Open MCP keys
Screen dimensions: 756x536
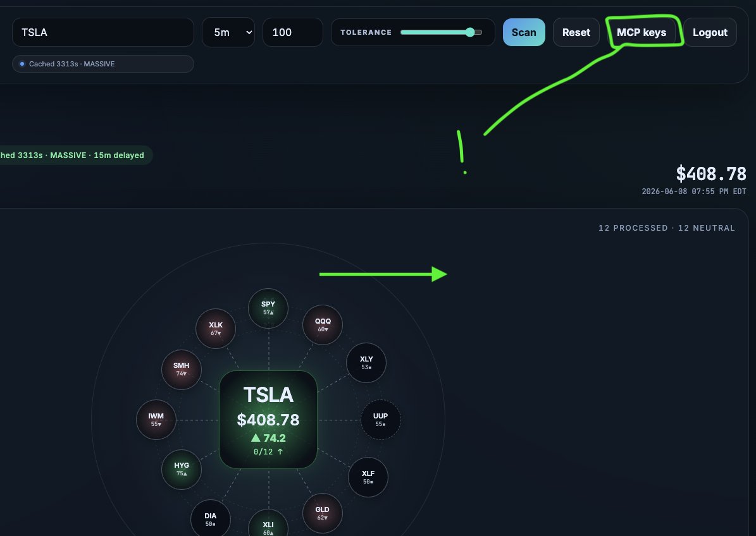tap(641, 32)
